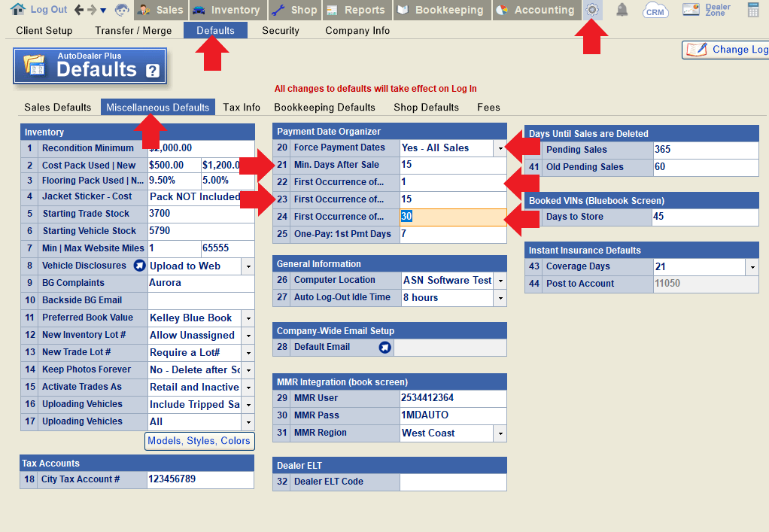Click the Starting Vehicle Stock field
The width and height of the screenshot is (769, 532).
(201, 231)
